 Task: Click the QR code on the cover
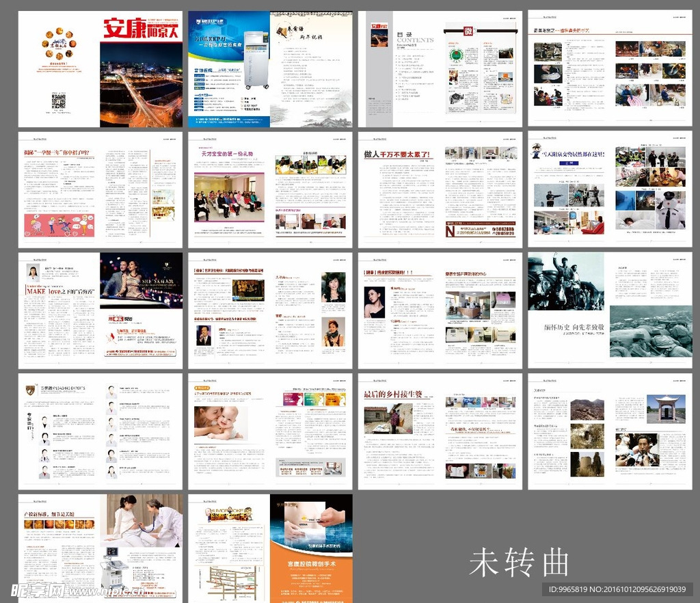(59, 101)
